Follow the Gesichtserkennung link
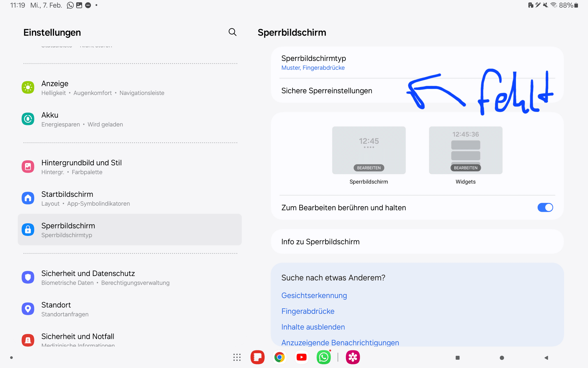The height and width of the screenshot is (368, 588). pyautogui.click(x=314, y=296)
